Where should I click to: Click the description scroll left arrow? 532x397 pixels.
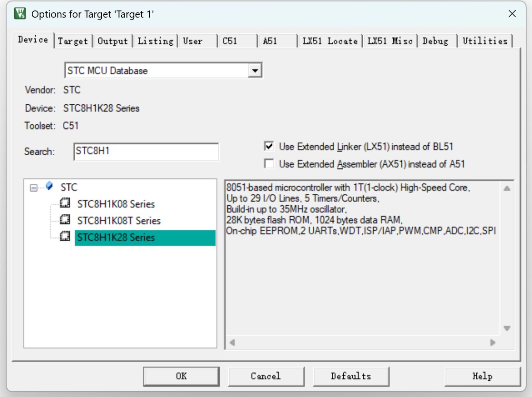(232, 343)
